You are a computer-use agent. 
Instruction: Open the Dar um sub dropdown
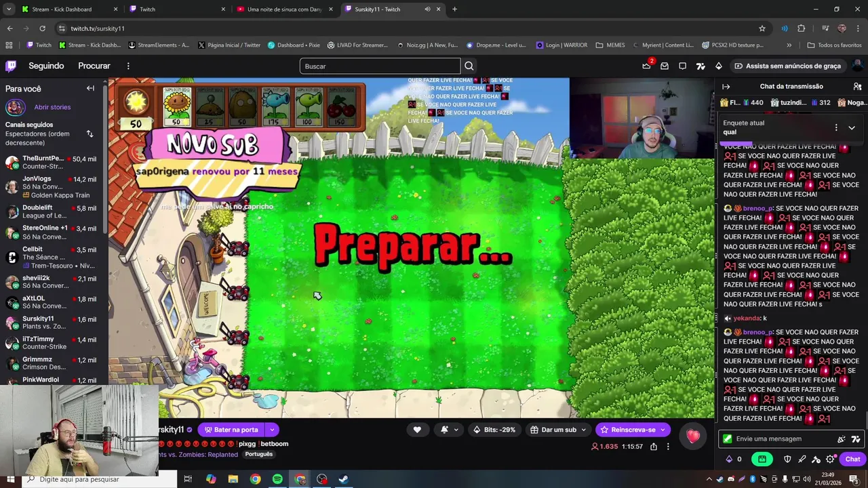pyautogui.click(x=583, y=430)
